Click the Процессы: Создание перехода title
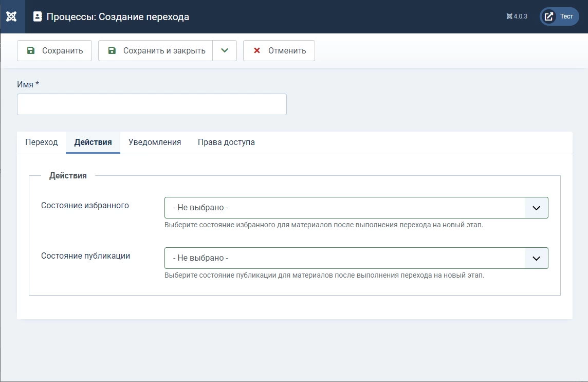588x382 pixels. [x=118, y=17]
